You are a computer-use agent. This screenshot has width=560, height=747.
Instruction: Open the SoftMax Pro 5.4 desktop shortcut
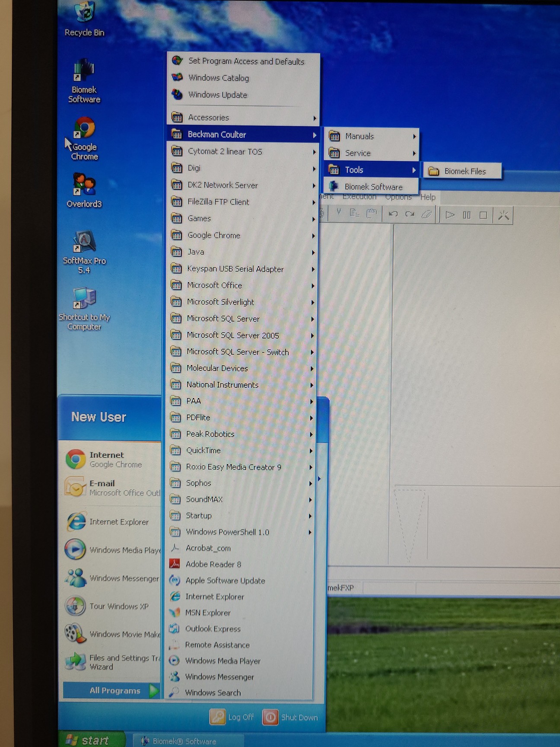coord(84,252)
